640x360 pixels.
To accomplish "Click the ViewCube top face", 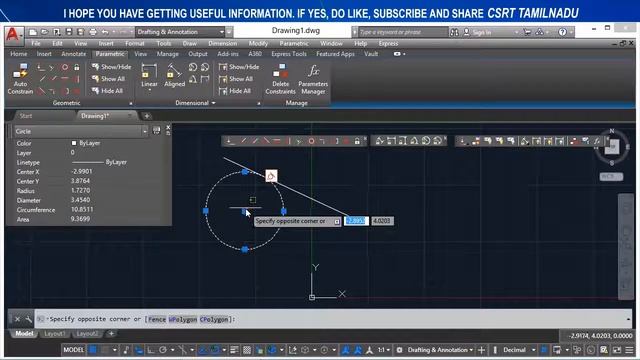I will (x=612, y=146).
